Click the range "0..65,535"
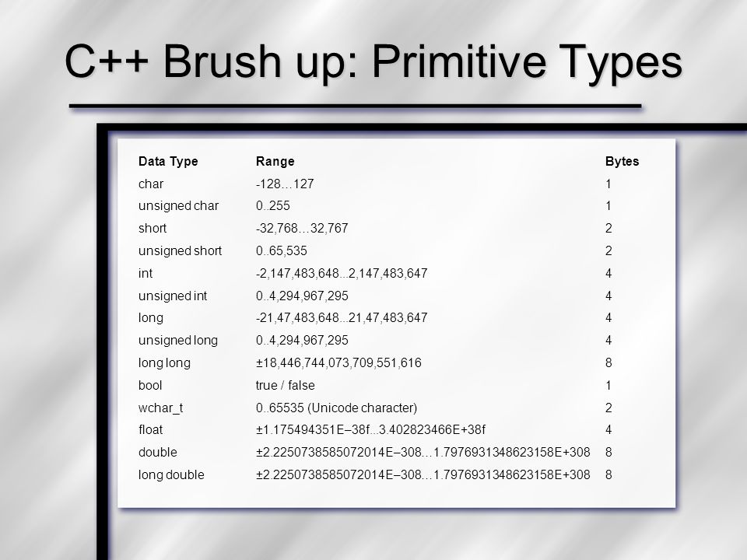Viewport: 747px width, 560px height. point(282,251)
